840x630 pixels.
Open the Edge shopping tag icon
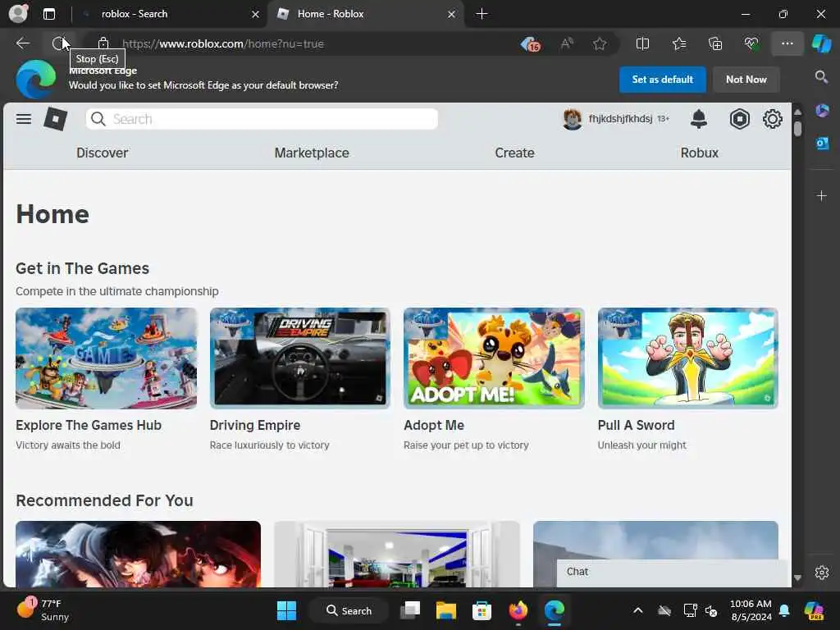[x=531, y=44]
